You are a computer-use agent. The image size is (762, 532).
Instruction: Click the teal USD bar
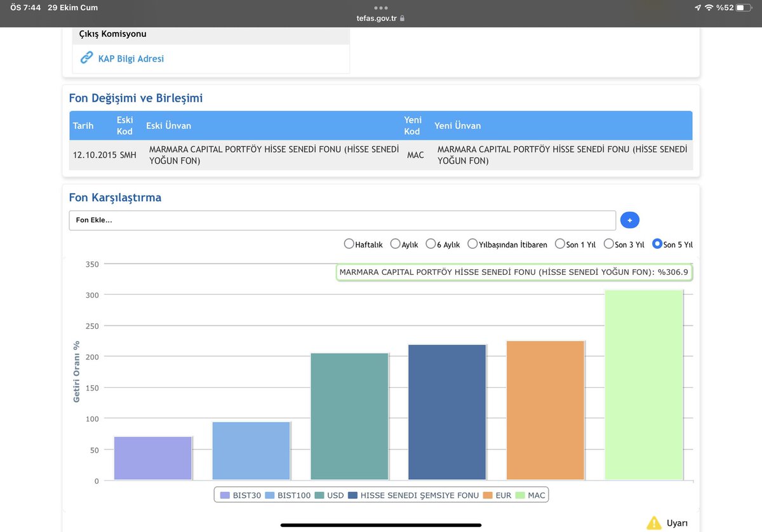(x=349, y=416)
